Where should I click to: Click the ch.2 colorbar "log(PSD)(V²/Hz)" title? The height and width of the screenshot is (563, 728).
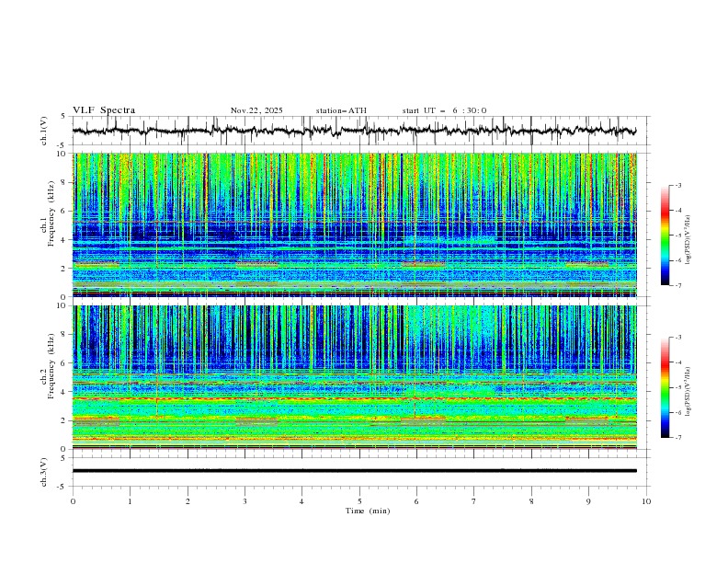pyautogui.click(x=688, y=391)
